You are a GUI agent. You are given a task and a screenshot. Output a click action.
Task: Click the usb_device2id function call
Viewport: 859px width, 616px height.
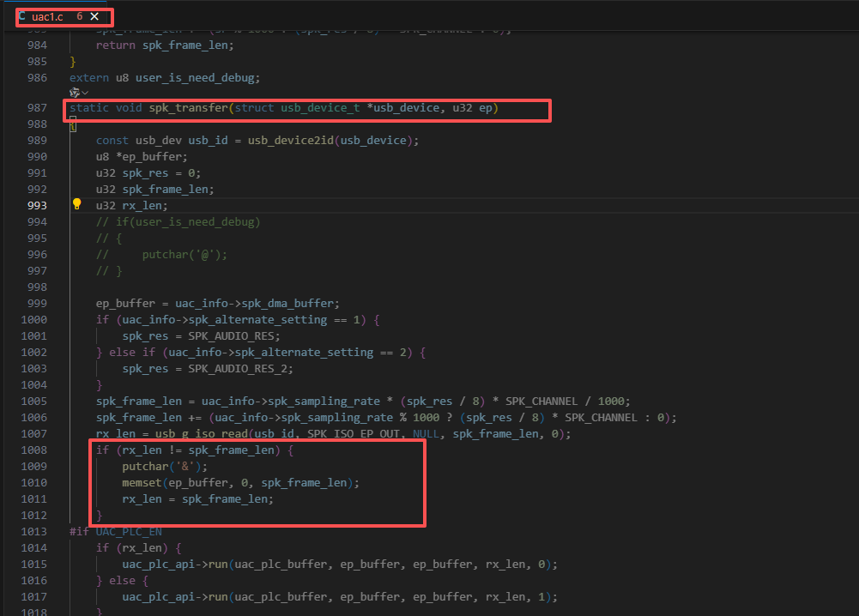tap(290, 140)
